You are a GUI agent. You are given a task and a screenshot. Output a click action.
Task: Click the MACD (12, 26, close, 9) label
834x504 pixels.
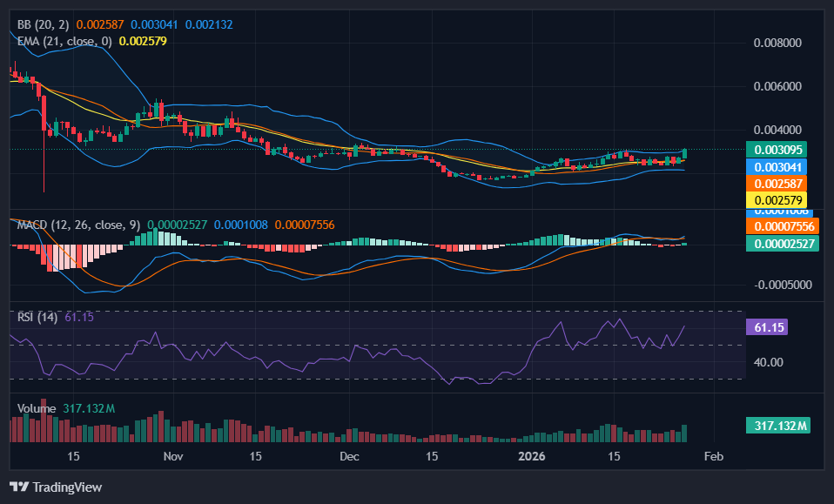coord(79,225)
